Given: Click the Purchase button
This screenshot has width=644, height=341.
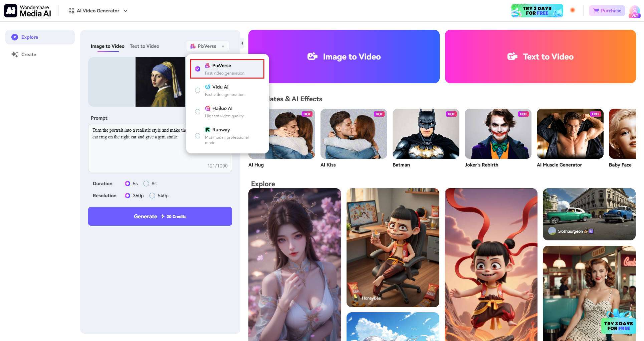Looking at the screenshot, I should 607,11.
